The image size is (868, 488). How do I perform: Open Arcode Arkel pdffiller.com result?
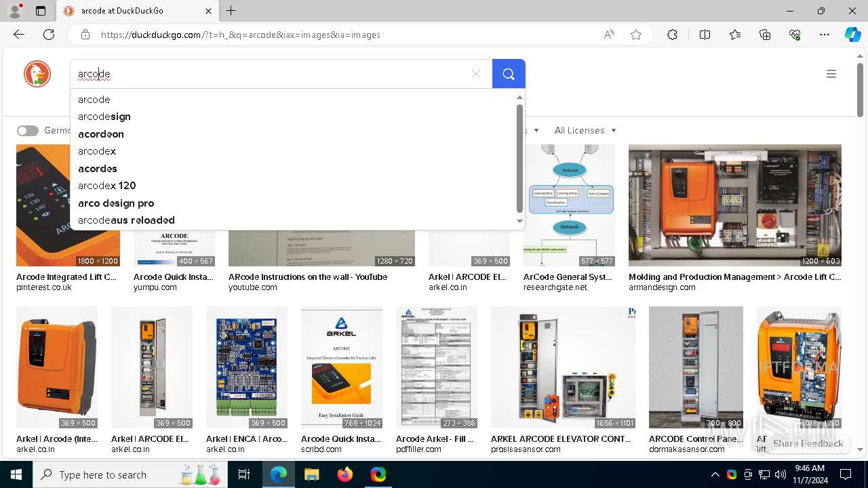[435, 439]
